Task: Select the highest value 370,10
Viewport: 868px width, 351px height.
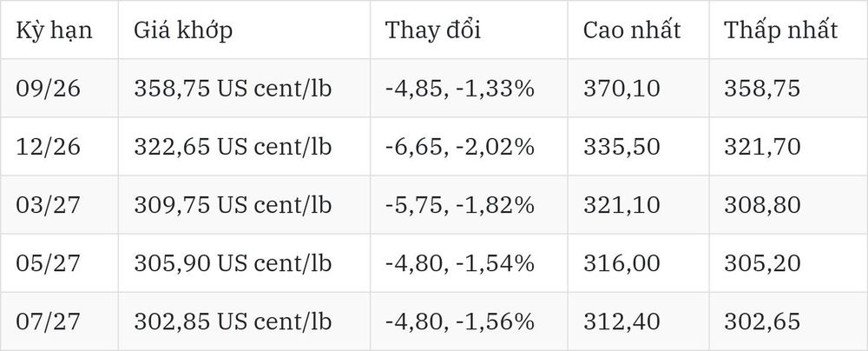Action: click(621, 88)
